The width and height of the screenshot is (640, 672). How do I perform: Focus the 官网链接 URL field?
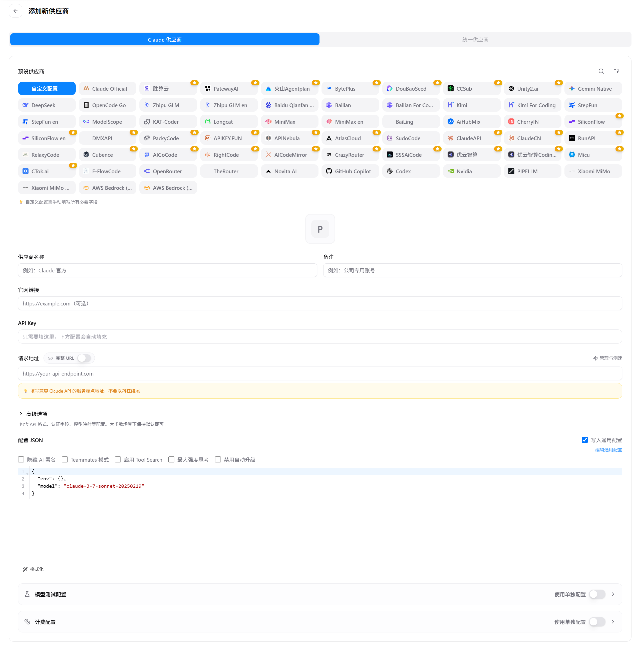(x=320, y=303)
